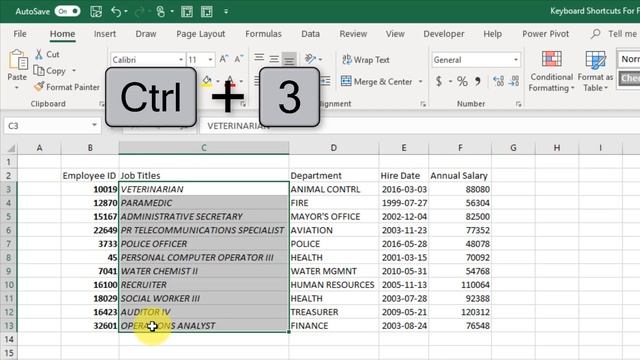Viewport: 640px width, 360px height.
Task: Toggle the AutoSave switch
Action: (x=67, y=11)
